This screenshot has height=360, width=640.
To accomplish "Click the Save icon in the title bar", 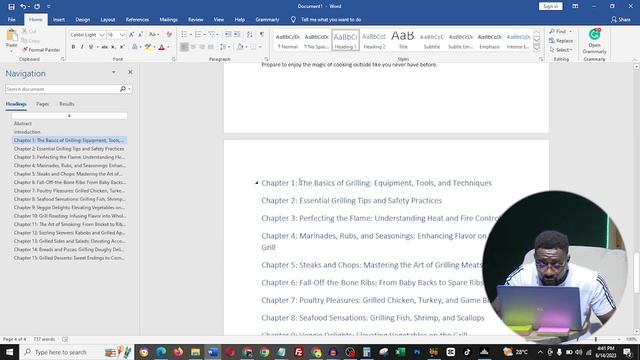I will [11, 7].
